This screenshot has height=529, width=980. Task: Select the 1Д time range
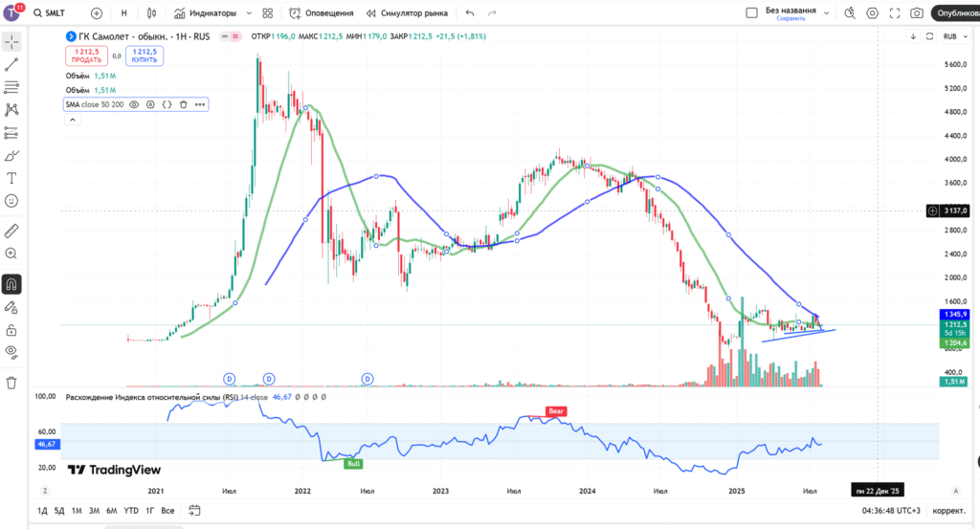42,510
